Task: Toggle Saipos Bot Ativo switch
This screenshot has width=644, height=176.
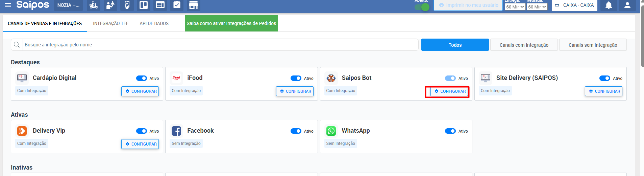Action: tap(450, 78)
